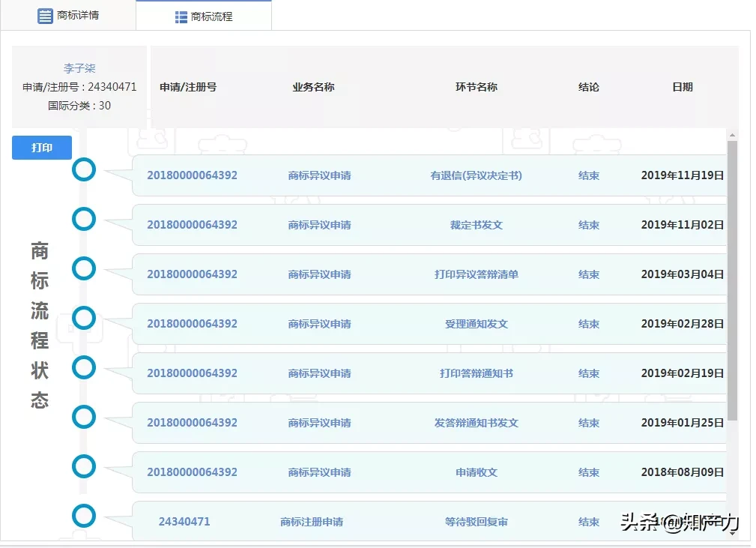Click 商标注册申请 business name cell
756x548 pixels.
pos(312,522)
